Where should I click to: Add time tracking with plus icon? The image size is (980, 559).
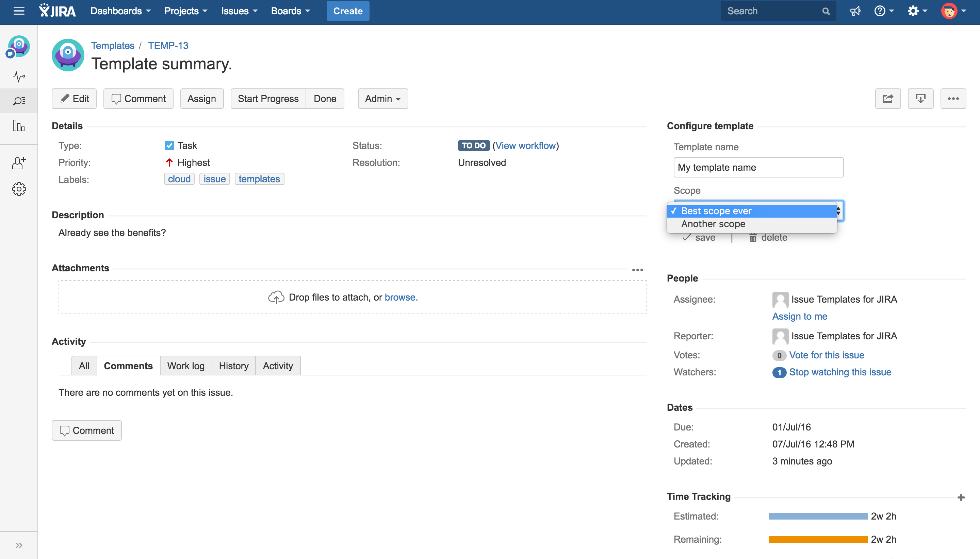[961, 497]
